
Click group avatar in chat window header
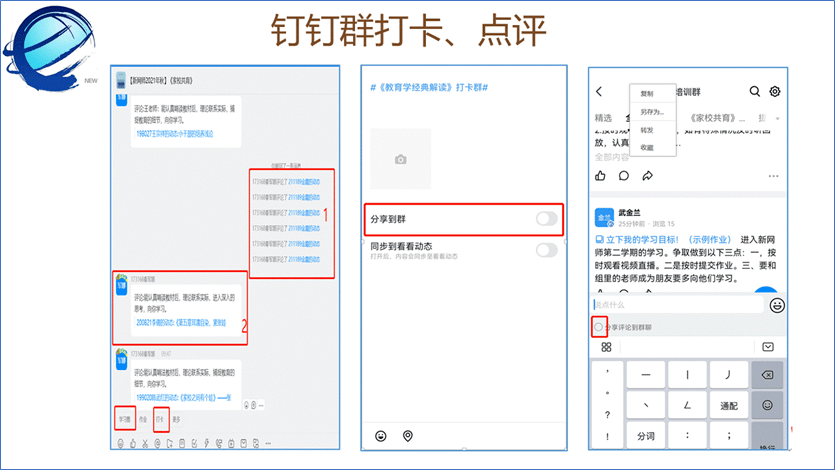121,80
